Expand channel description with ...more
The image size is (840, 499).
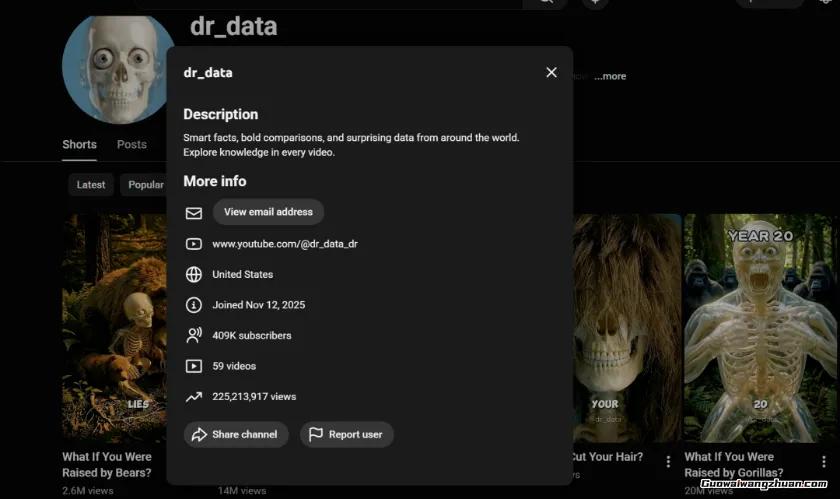610,77
